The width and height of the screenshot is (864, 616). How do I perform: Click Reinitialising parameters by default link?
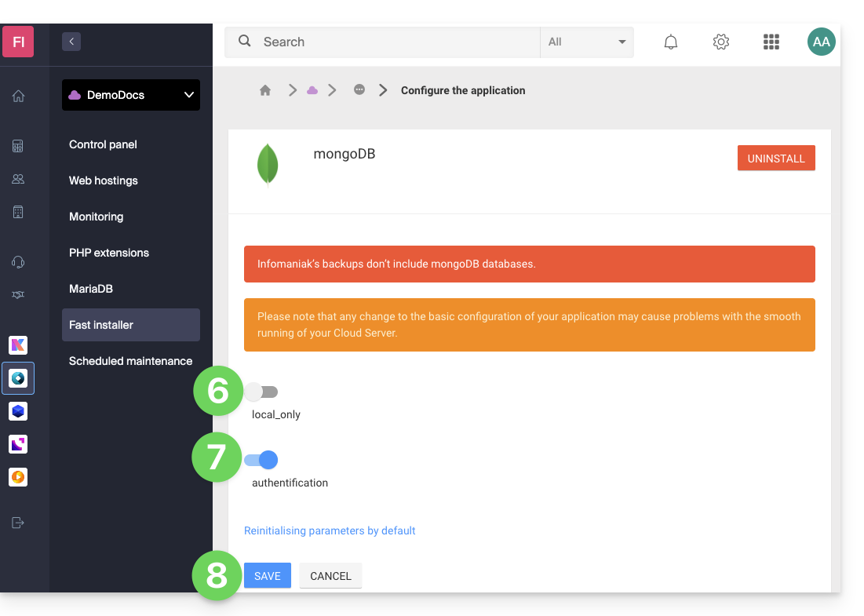click(x=330, y=530)
